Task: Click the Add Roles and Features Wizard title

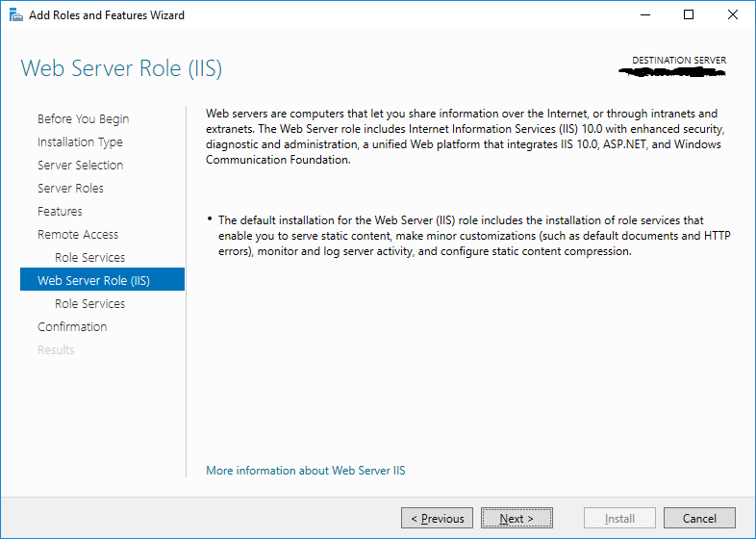Action: tap(107, 15)
